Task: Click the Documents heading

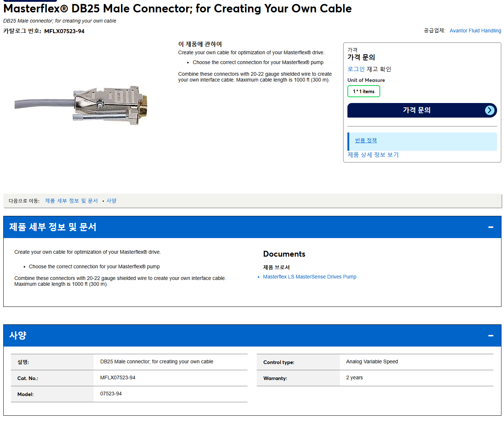Action: click(x=284, y=254)
